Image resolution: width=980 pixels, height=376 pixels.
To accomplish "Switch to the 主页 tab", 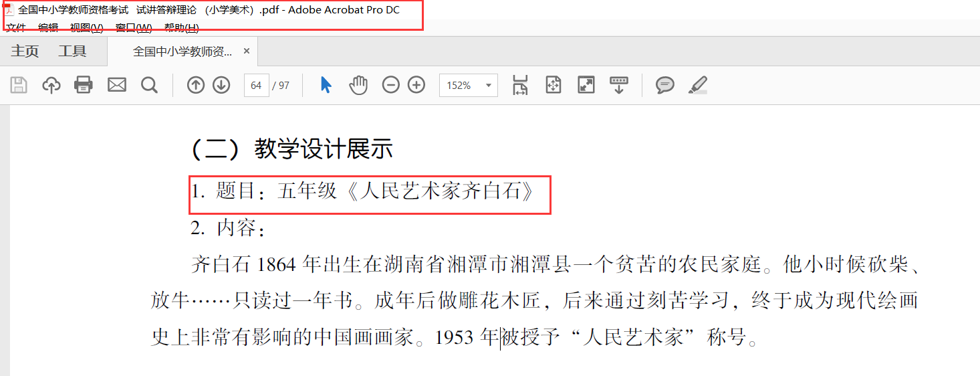I will click(25, 52).
